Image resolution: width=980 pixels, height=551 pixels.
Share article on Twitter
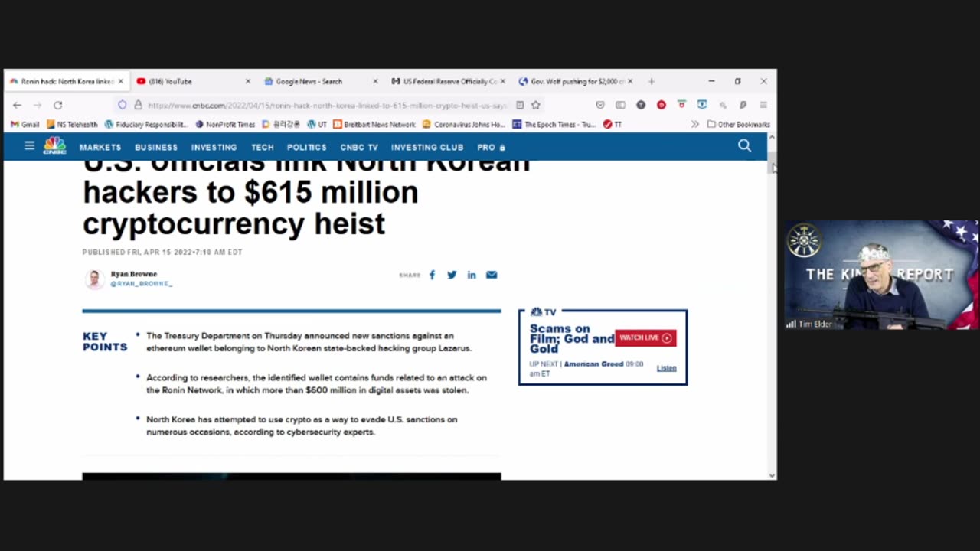452,275
